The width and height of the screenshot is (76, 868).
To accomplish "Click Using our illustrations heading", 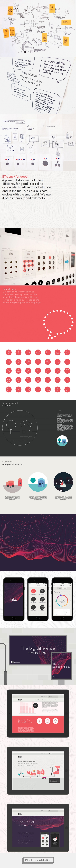I will (x=13, y=464).
